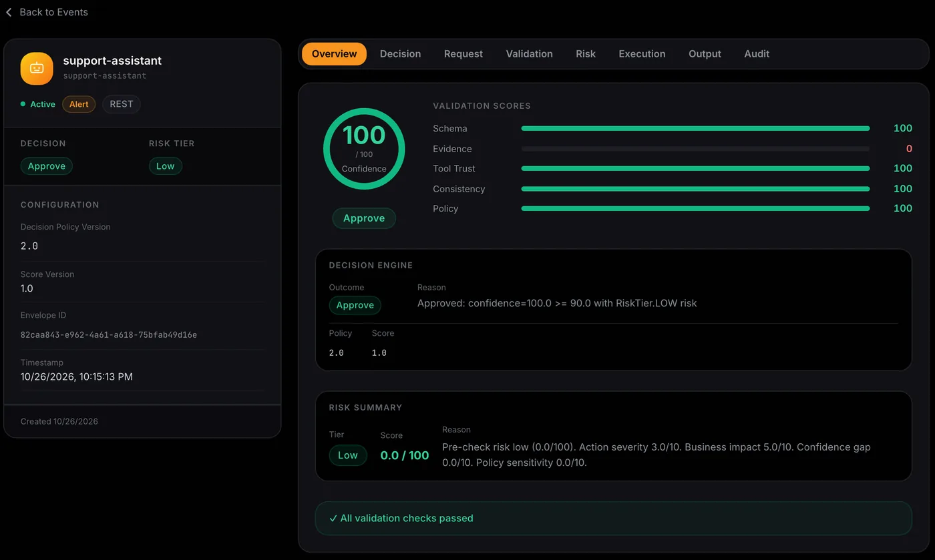Screen dimensions: 935x560
Task: Click the REST badge
Action: pyautogui.click(x=122, y=104)
